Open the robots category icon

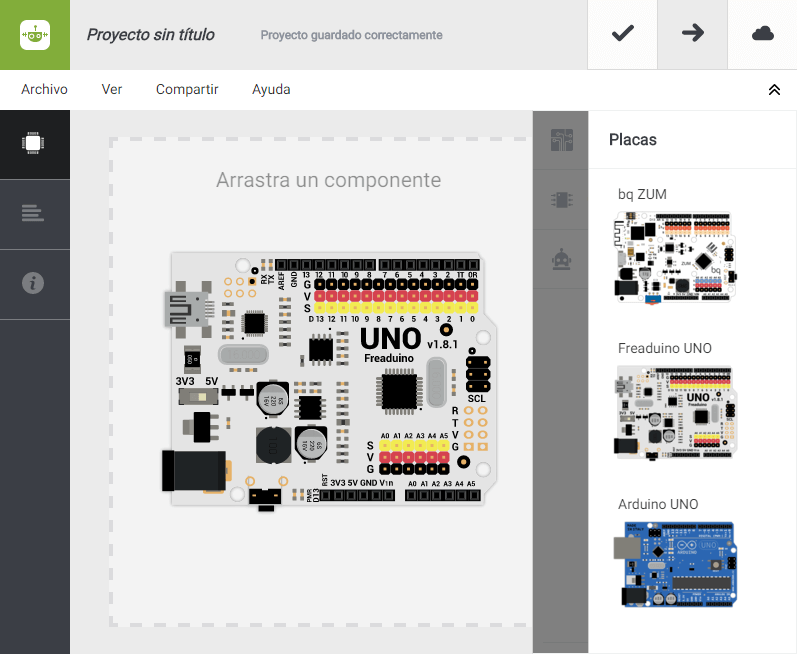pyautogui.click(x=561, y=259)
